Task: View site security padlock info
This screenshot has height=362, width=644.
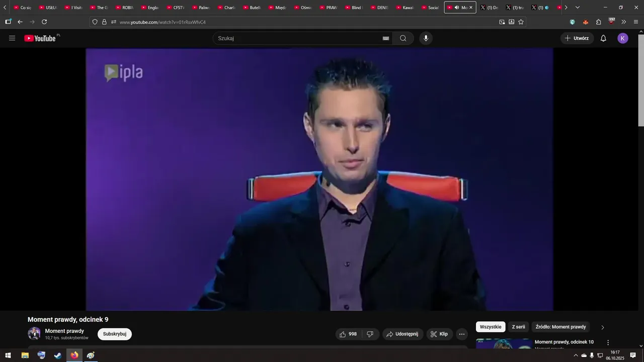Action: tap(104, 22)
